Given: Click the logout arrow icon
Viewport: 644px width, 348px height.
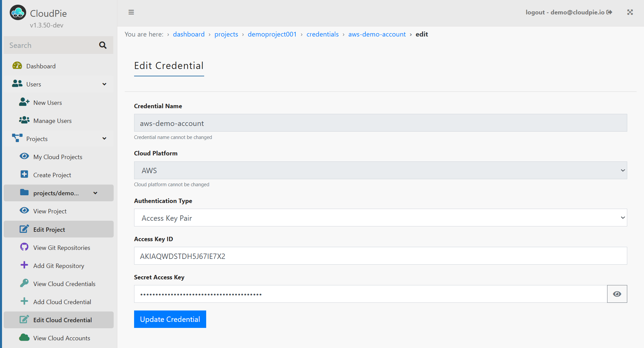Looking at the screenshot, I should tap(609, 12).
